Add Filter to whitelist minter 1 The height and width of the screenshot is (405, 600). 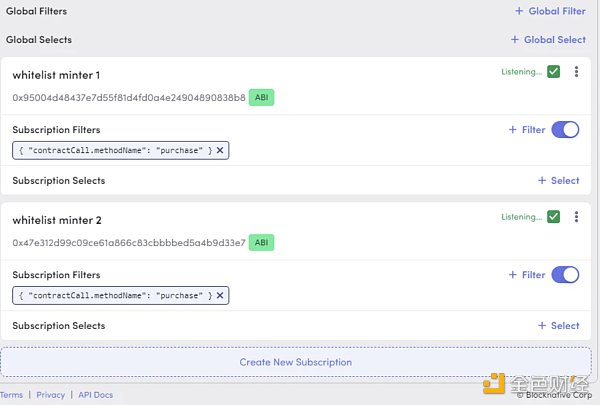[x=527, y=130]
